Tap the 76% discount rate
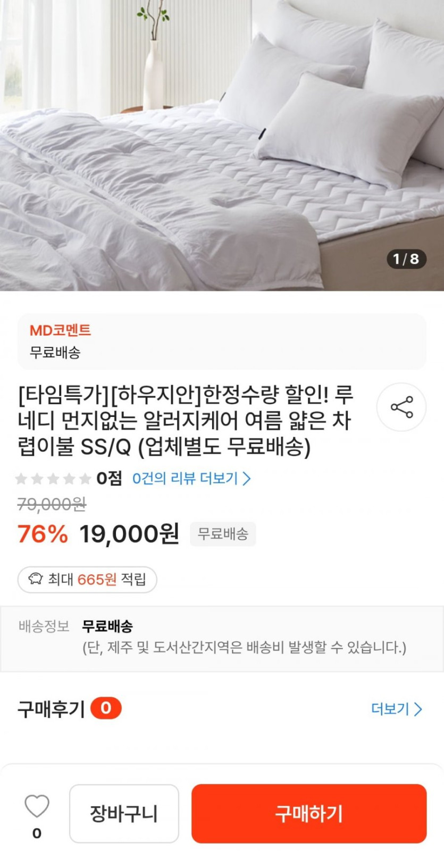Image resolution: width=444 pixels, height=868 pixels. coord(43,534)
